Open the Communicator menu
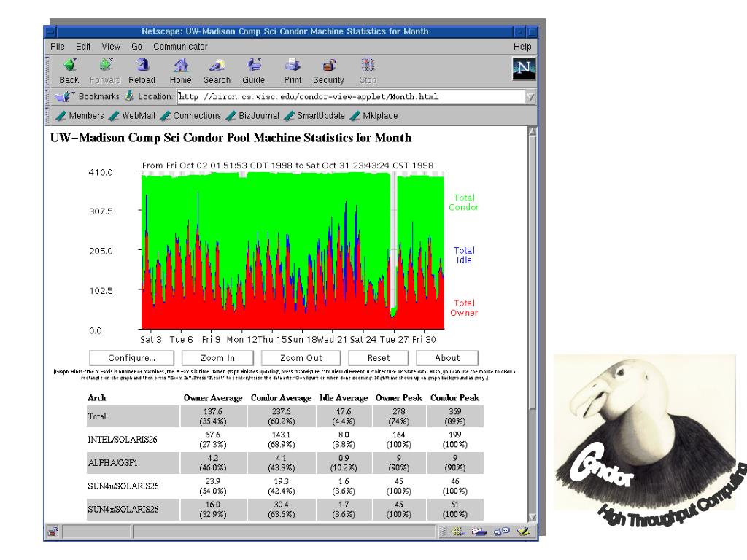 [180, 46]
